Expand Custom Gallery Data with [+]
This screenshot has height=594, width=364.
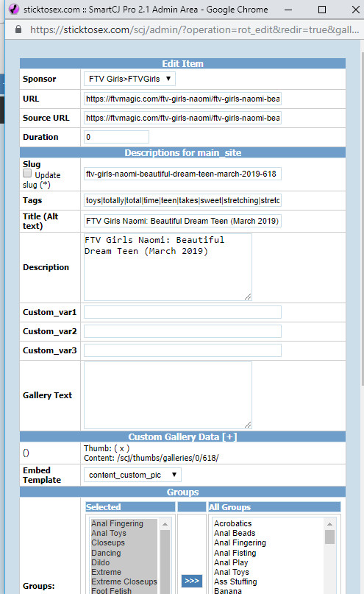(229, 436)
